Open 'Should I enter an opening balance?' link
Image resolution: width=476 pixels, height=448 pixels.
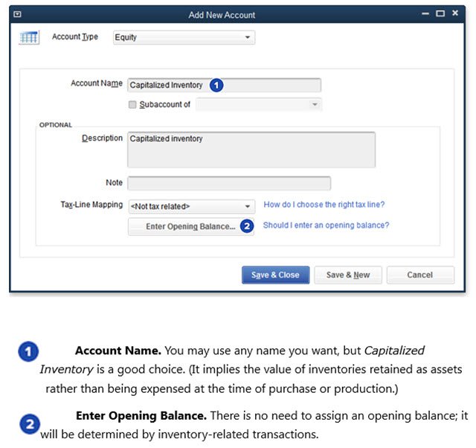[x=326, y=225]
